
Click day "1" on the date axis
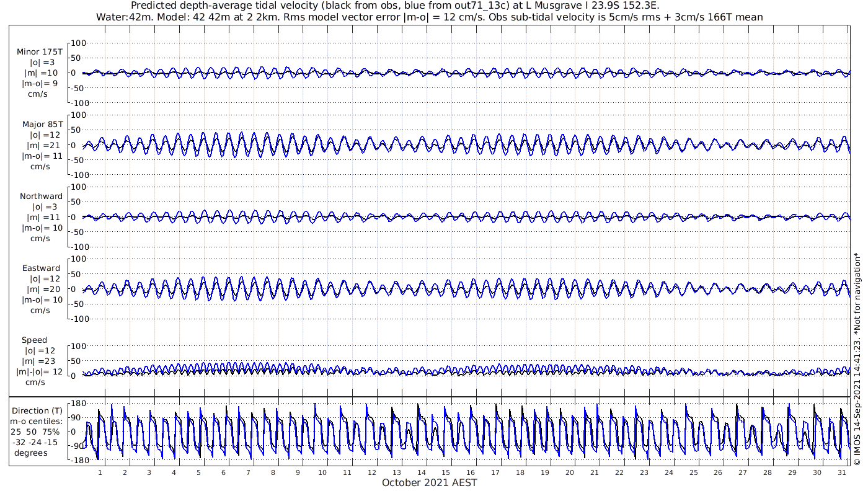pyautogui.click(x=100, y=472)
